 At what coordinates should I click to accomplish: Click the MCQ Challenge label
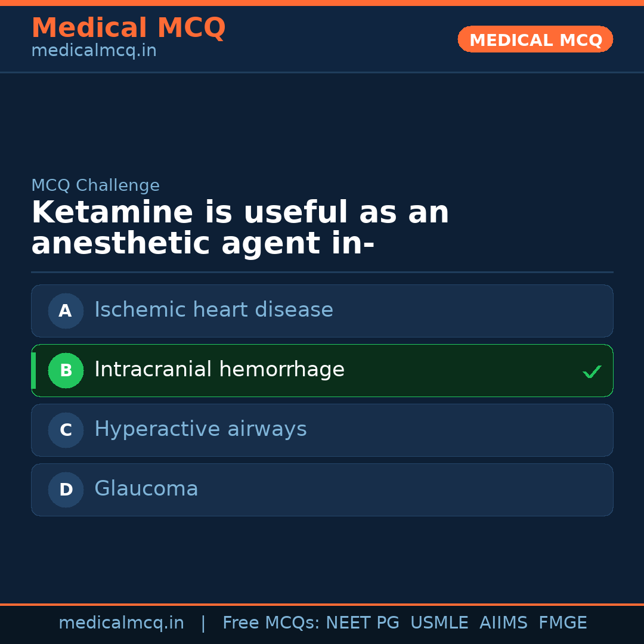tap(95, 185)
